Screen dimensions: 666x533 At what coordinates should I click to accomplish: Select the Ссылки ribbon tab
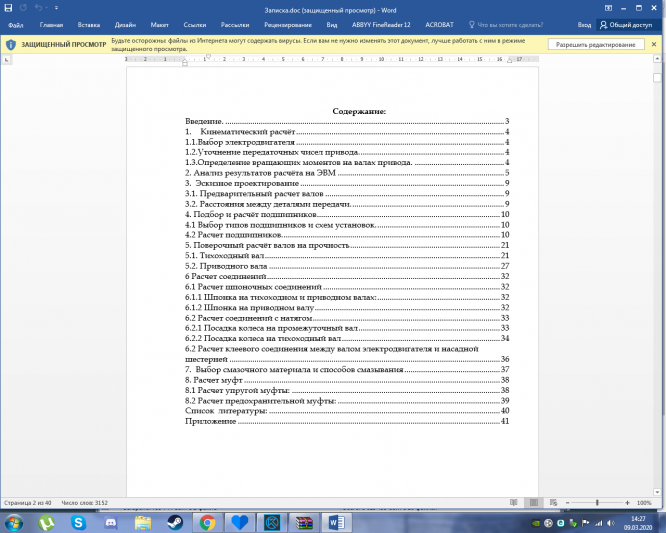(195, 25)
